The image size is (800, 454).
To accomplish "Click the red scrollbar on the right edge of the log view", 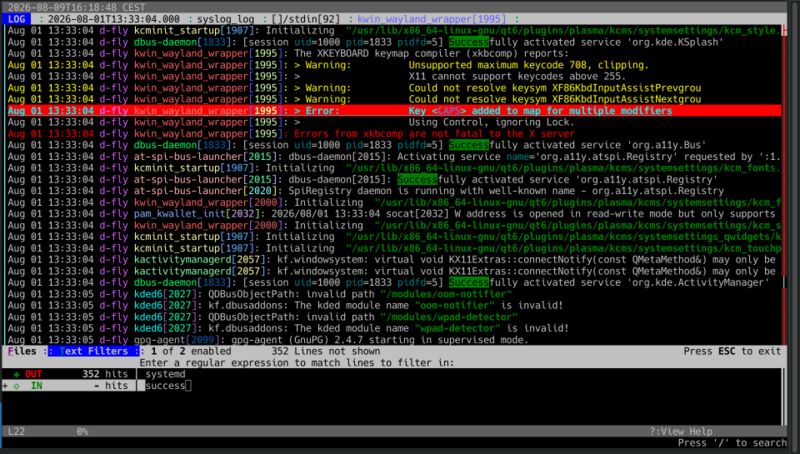I will [x=784, y=184].
